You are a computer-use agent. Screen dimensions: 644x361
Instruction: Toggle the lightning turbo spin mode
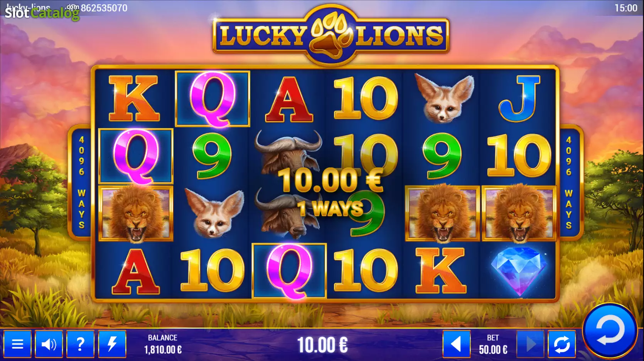(x=112, y=344)
